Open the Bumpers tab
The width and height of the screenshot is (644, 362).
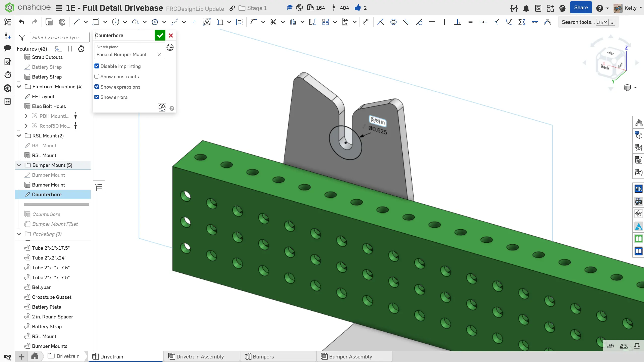point(263,356)
